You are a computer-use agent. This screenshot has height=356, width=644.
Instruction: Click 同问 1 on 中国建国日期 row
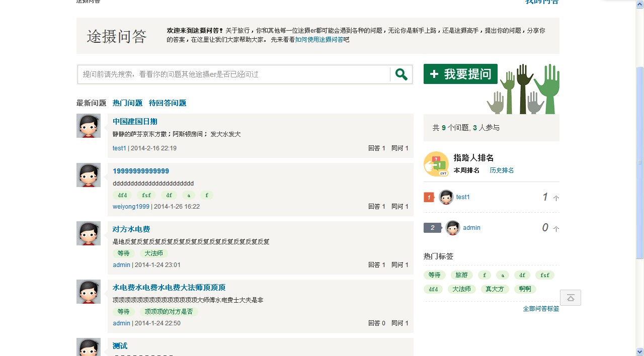click(x=400, y=148)
